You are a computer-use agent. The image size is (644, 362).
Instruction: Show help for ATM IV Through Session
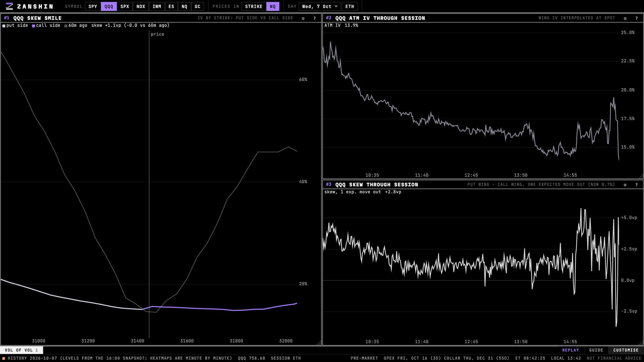pos(636,18)
